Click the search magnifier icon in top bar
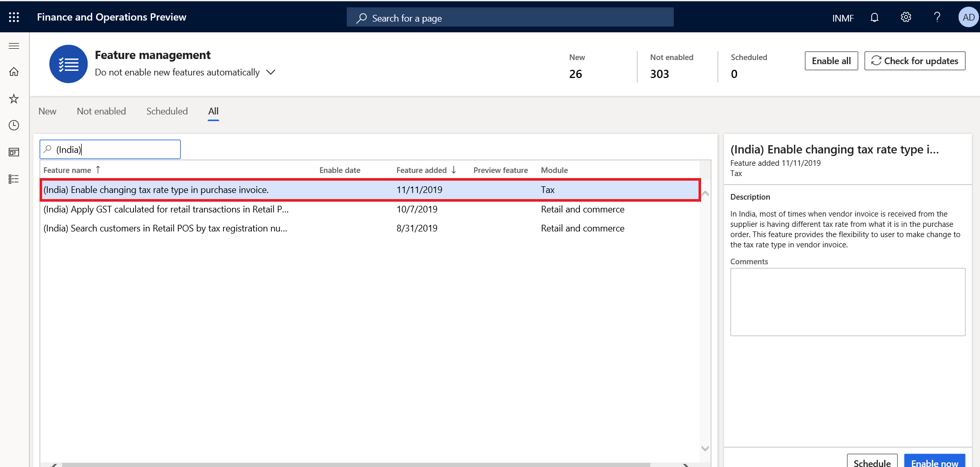The width and height of the screenshot is (980, 467). tap(362, 18)
